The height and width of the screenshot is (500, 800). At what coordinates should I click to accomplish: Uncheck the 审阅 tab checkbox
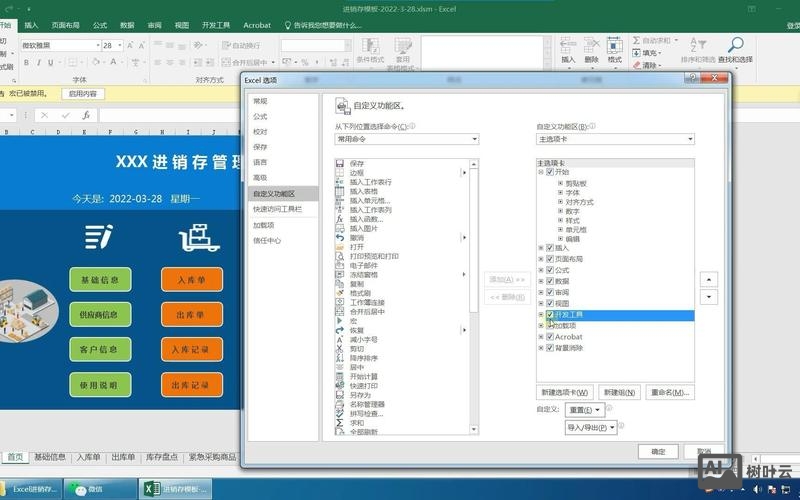point(550,292)
